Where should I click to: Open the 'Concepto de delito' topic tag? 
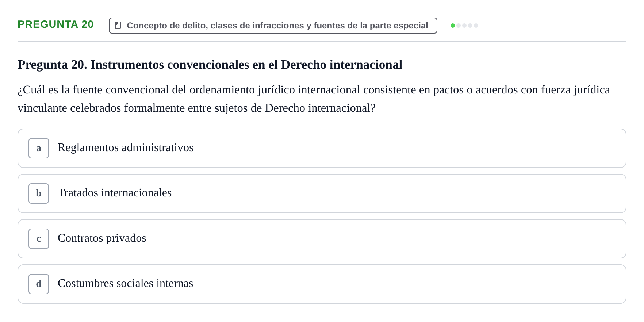point(273,26)
